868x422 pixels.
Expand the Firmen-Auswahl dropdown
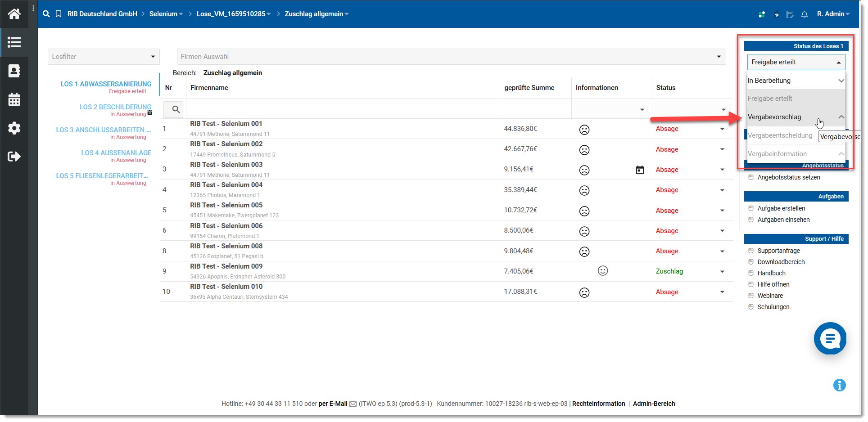tap(451, 57)
